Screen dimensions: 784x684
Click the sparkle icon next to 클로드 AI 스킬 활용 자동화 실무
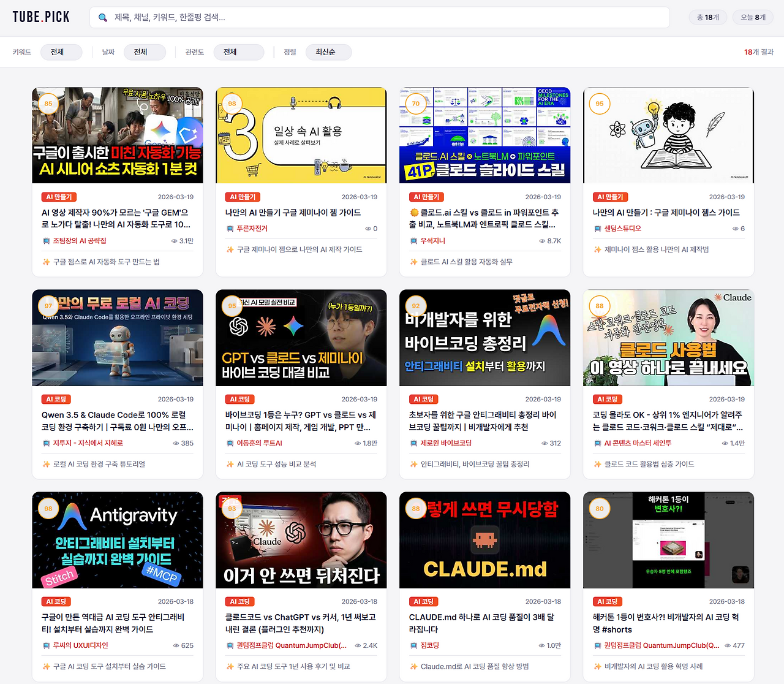413,262
